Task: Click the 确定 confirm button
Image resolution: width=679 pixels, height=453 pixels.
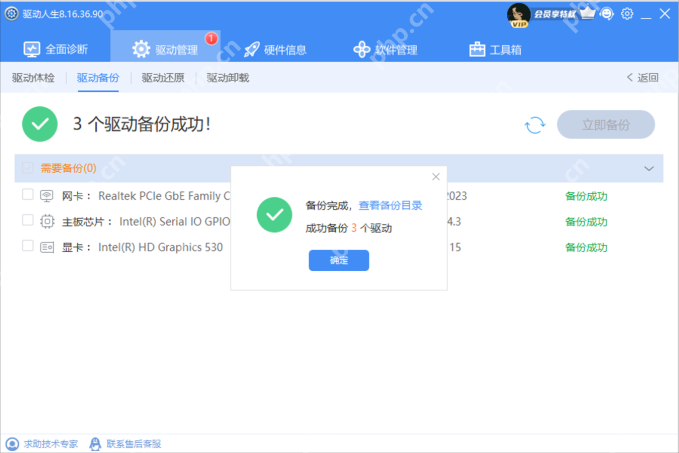Action: [339, 260]
